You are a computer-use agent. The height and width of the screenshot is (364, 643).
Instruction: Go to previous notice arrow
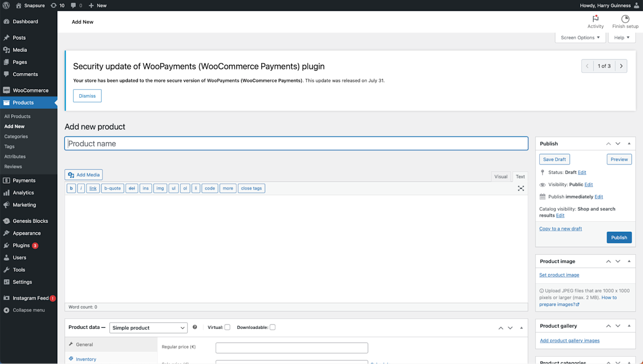(587, 66)
